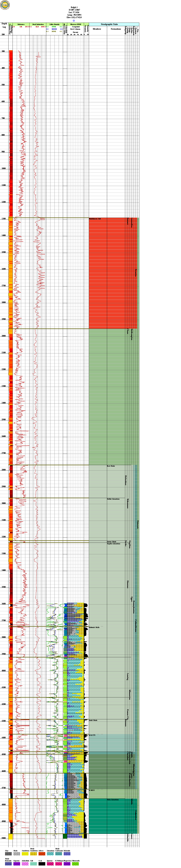Click the Litho-Density track header

click(55, 24)
